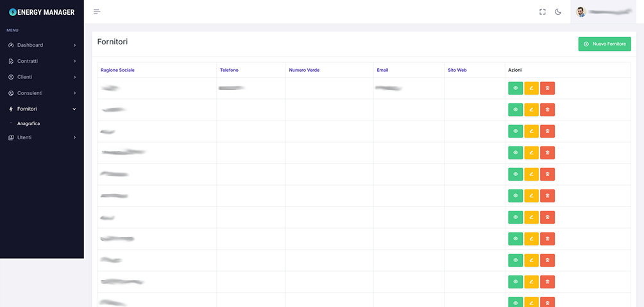This screenshot has width=644, height=307.
Task: View the third supplier row with the green eye
Action: tap(516, 132)
